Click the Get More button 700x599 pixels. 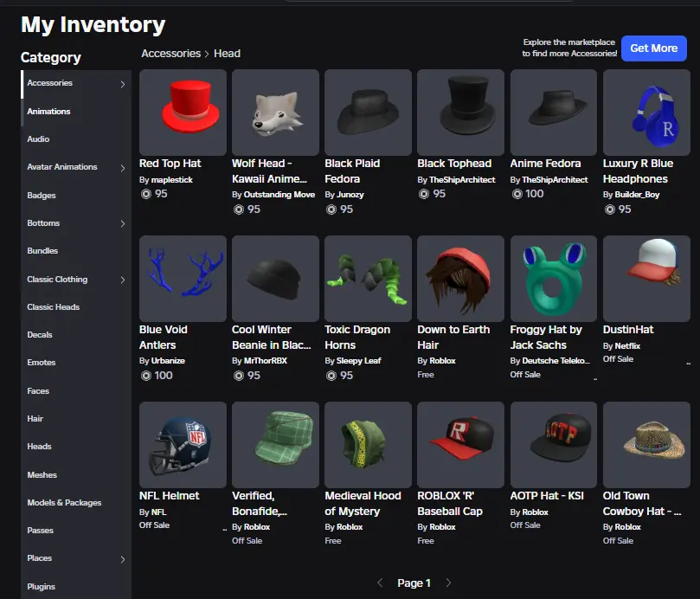pos(653,48)
